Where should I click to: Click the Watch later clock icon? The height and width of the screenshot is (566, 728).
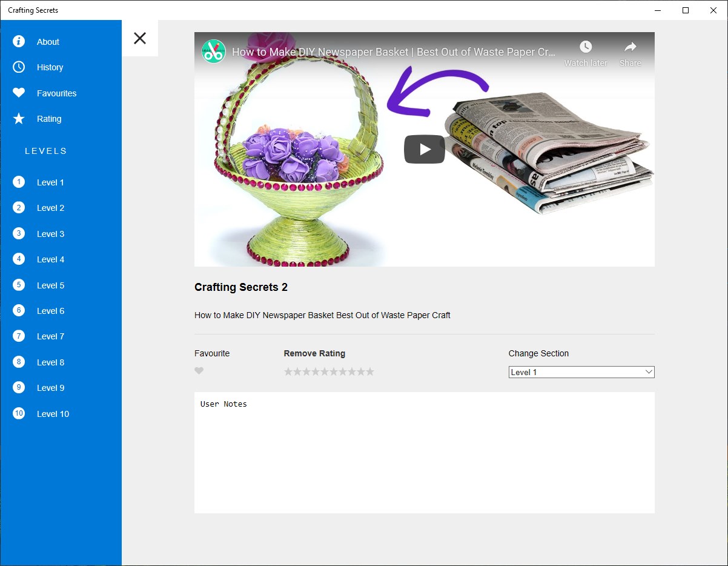[585, 47]
